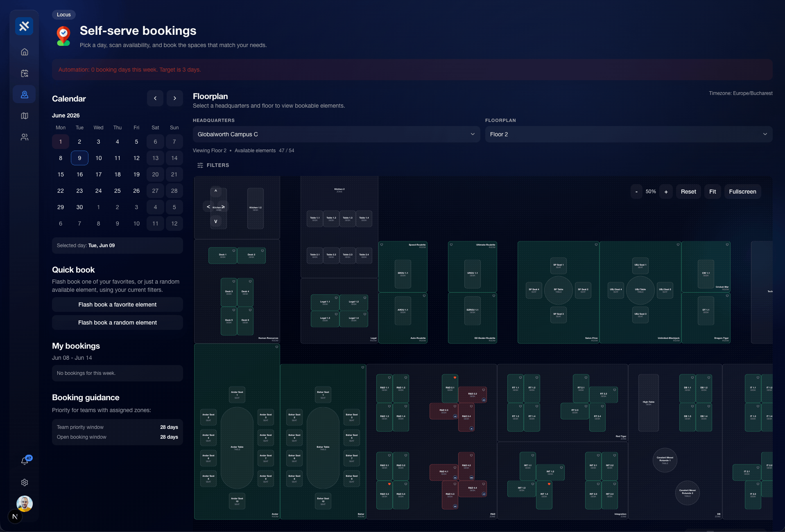The width and height of the screenshot is (785, 532).
Task: Select June 25 in the calendar
Action: coord(118,191)
